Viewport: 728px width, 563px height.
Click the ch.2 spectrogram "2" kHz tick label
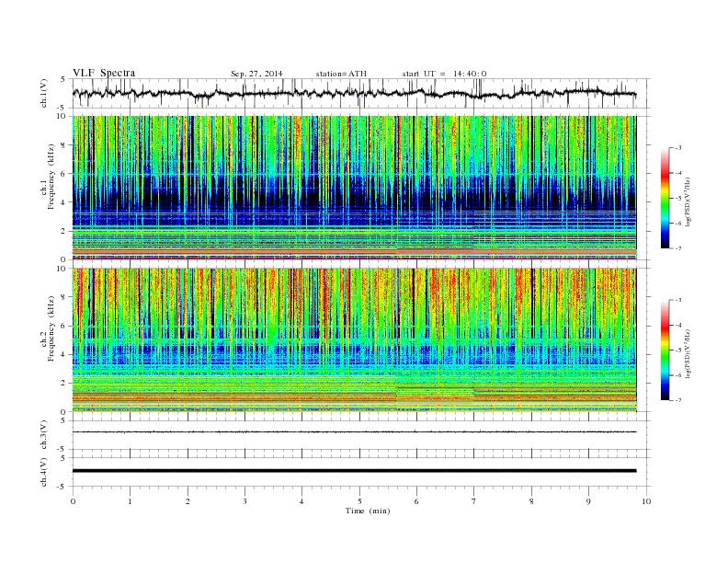pos(64,384)
